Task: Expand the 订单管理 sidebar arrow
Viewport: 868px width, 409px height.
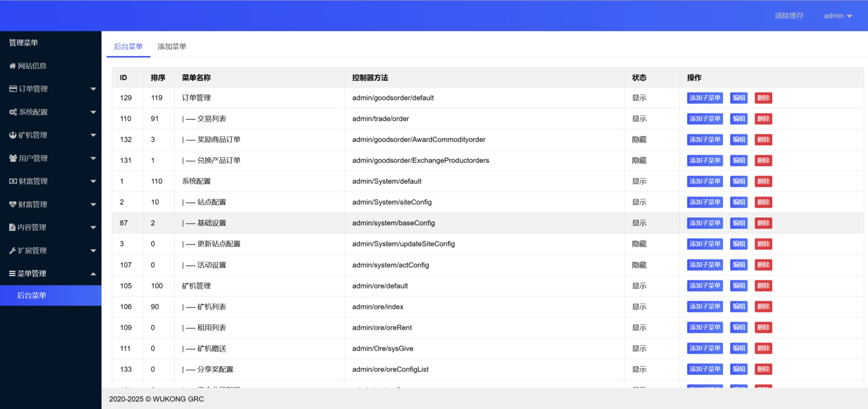Action: [x=93, y=89]
